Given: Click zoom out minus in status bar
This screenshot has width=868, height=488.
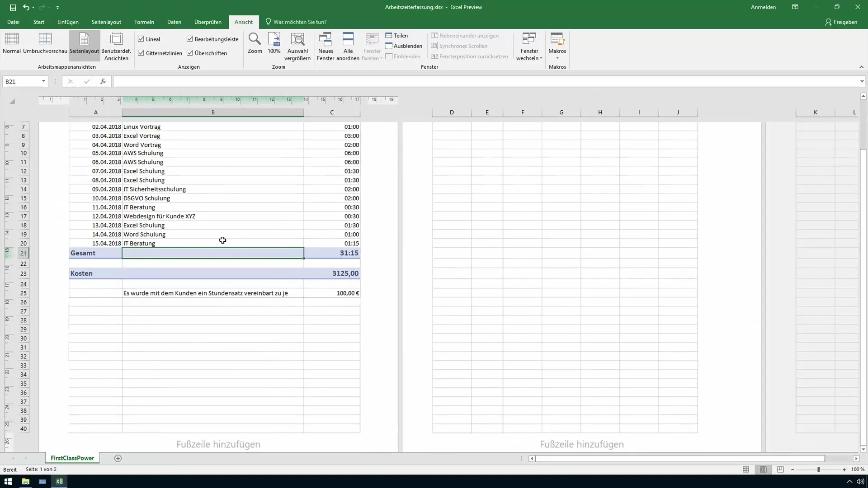Looking at the screenshot, I should point(793,469).
